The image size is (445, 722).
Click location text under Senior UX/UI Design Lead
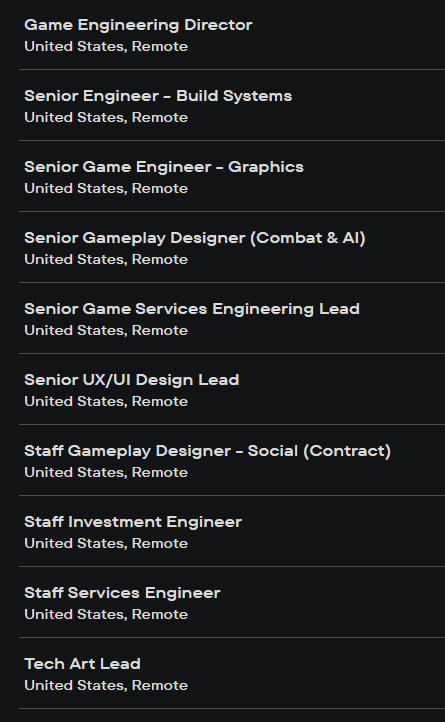click(x=106, y=401)
